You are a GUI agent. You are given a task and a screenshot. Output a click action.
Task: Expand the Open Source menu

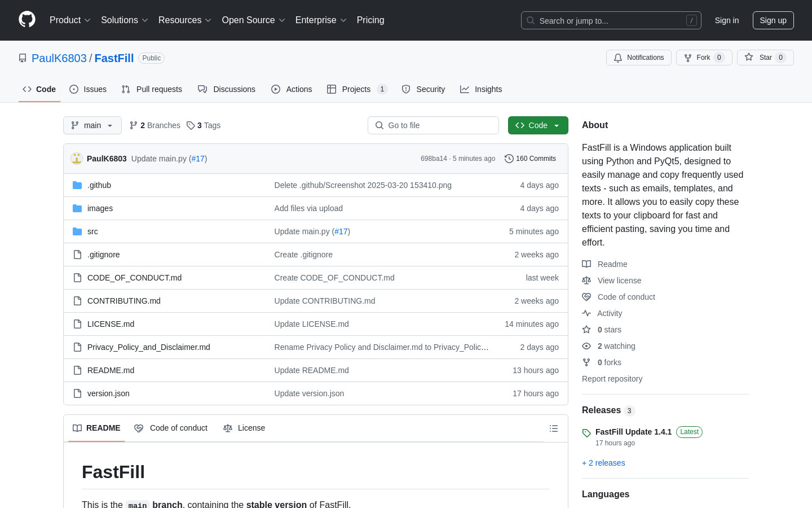tap(254, 20)
